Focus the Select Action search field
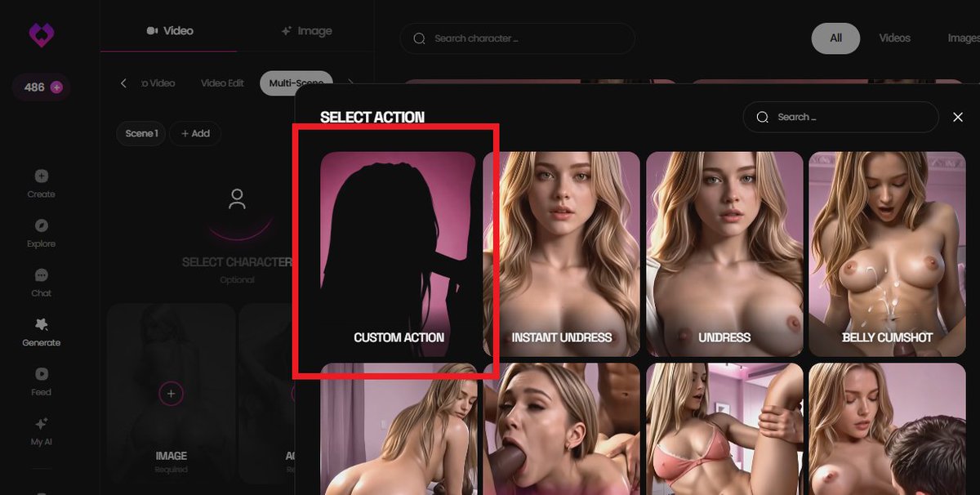980x495 pixels. click(840, 117)
